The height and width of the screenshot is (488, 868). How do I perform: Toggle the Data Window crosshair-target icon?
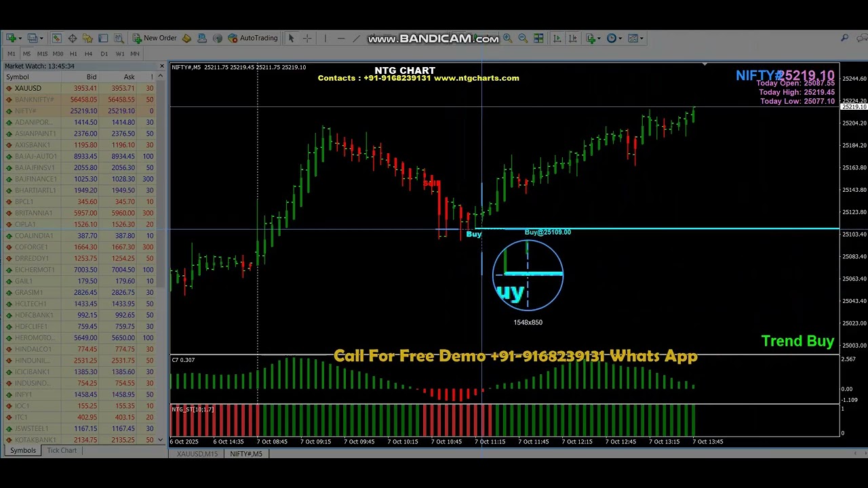[72, 38]
